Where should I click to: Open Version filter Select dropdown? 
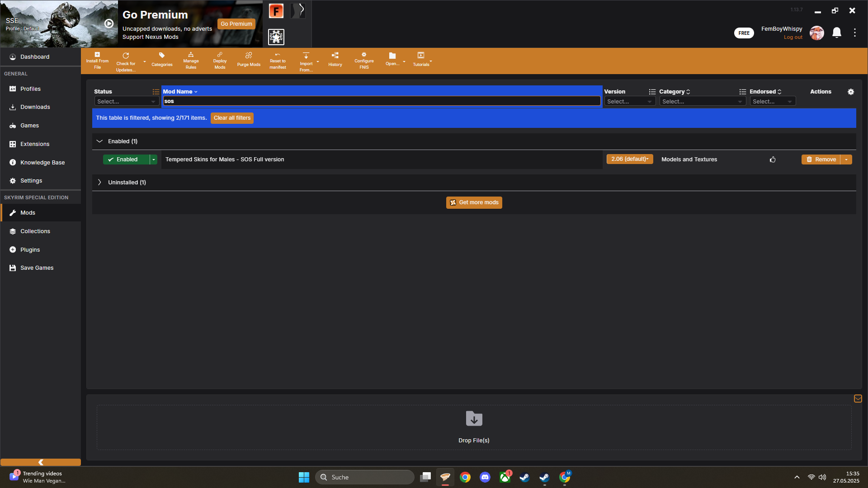pos(630,102)
